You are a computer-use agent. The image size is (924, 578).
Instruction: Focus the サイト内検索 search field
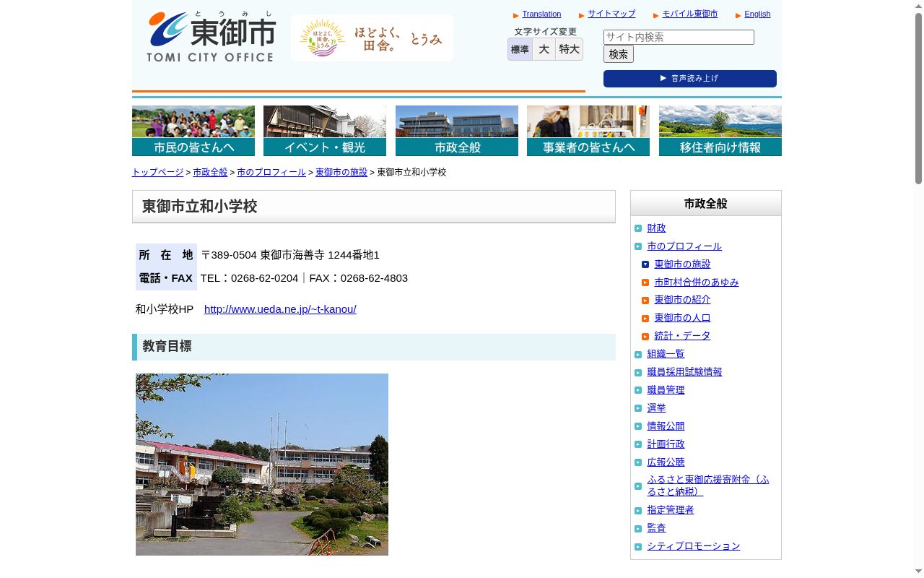pyautogui.click(x=679, y=37)
